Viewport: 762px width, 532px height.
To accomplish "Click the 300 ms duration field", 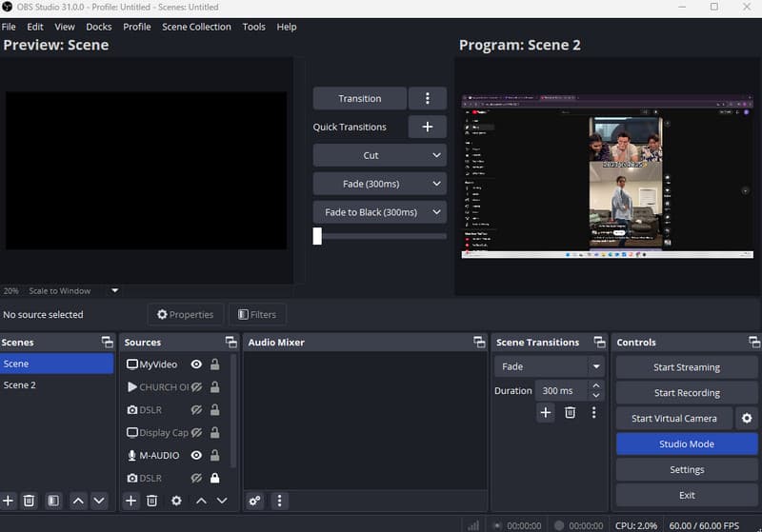I will tap(562, 391).
